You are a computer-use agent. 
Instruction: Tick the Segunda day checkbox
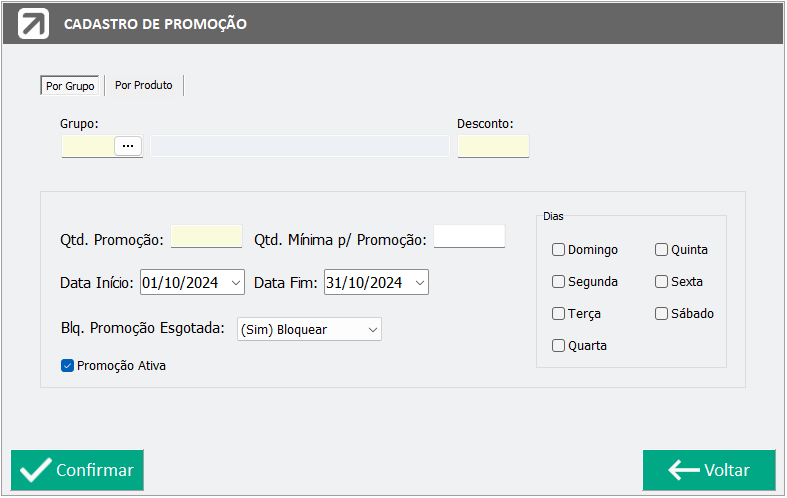pyautogui.click(x=558, y=282)
